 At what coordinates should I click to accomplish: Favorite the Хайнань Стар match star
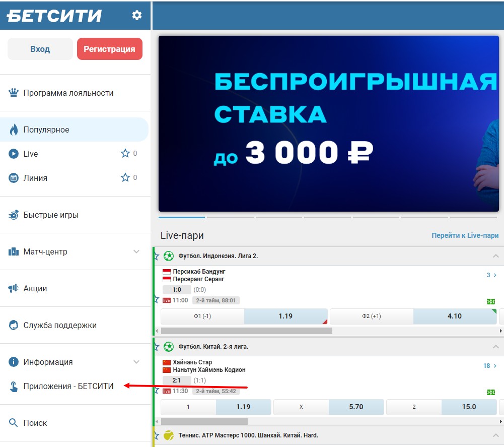pyautogui.click(x=157, y=391)
